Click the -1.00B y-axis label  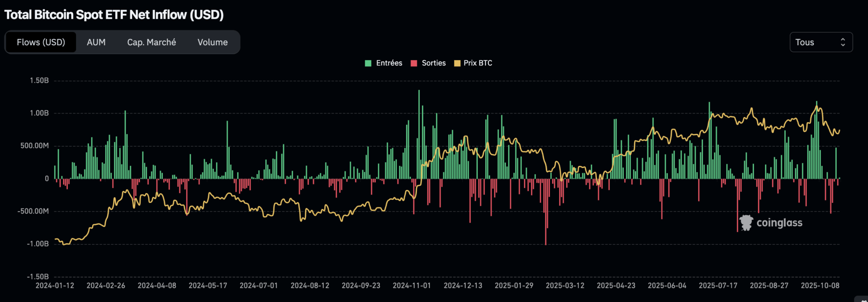click(x=38, y=244)
